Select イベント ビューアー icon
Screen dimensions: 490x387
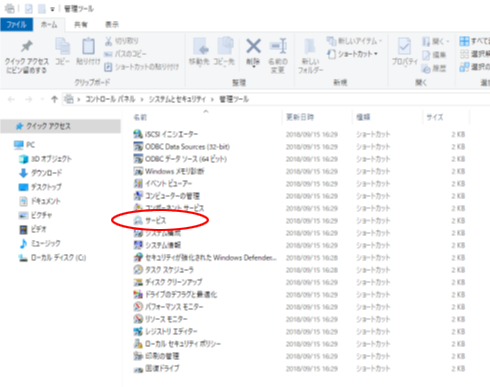click(138, 184)
